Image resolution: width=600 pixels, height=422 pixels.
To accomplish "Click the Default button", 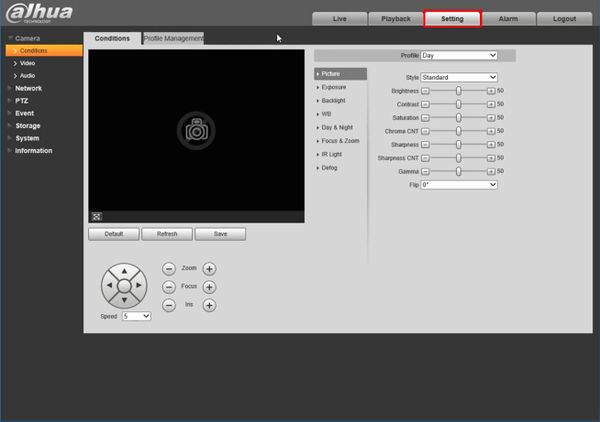I will pyautogui.click(x=114, y=234).
